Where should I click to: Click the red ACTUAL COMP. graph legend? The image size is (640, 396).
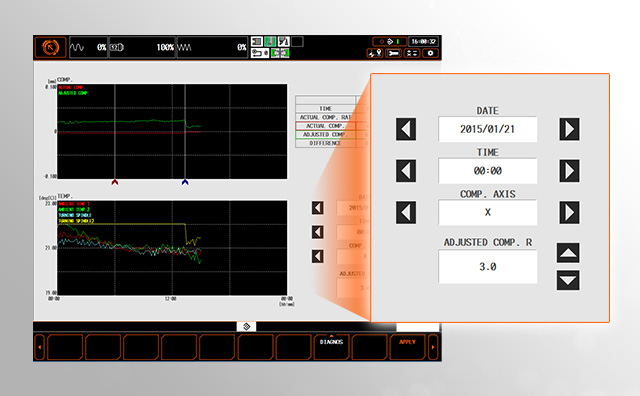71,87
